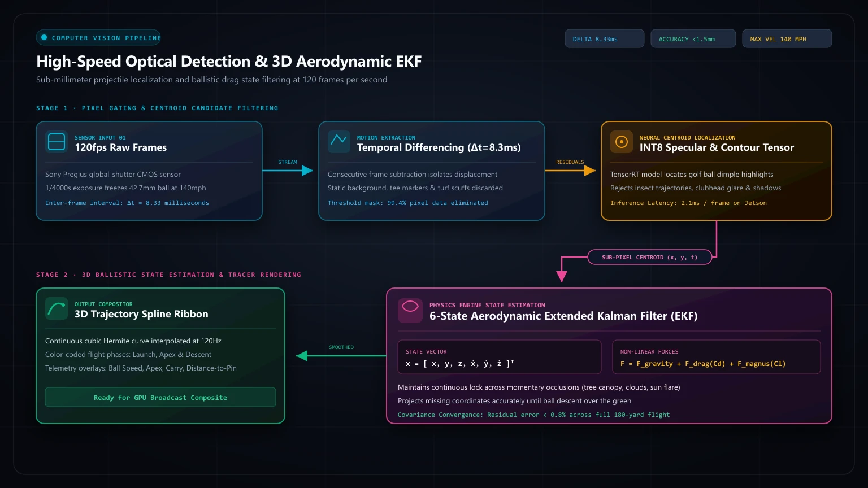Image resolution: width=868 pixels, height=488 pixels.
Task: Click the Telemetry overlays line in Output Compositor
Action: (141, 368)
